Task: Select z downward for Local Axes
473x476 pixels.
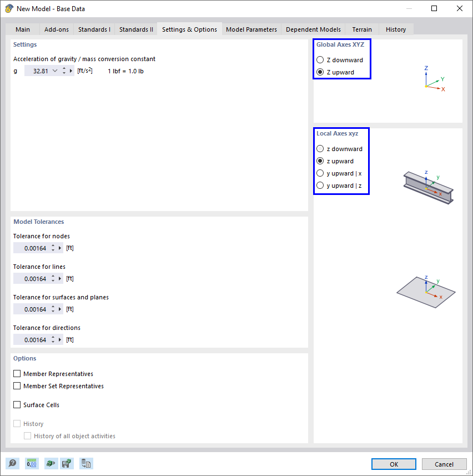Action: tap(320, 149)
